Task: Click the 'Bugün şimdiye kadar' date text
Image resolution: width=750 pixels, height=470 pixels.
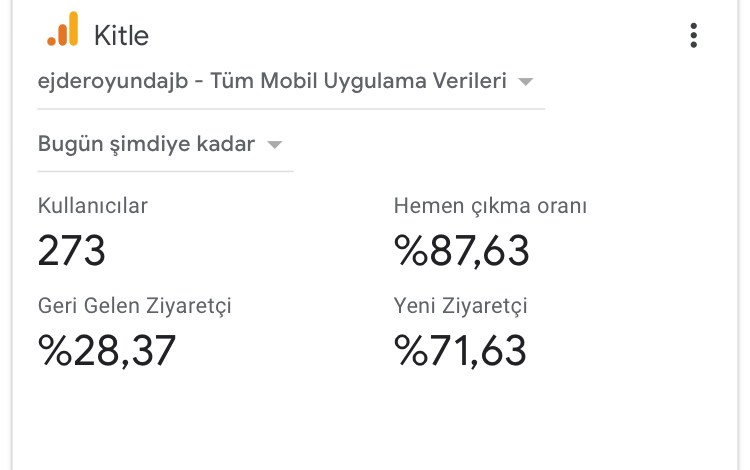Action: (x=146, y=144)
